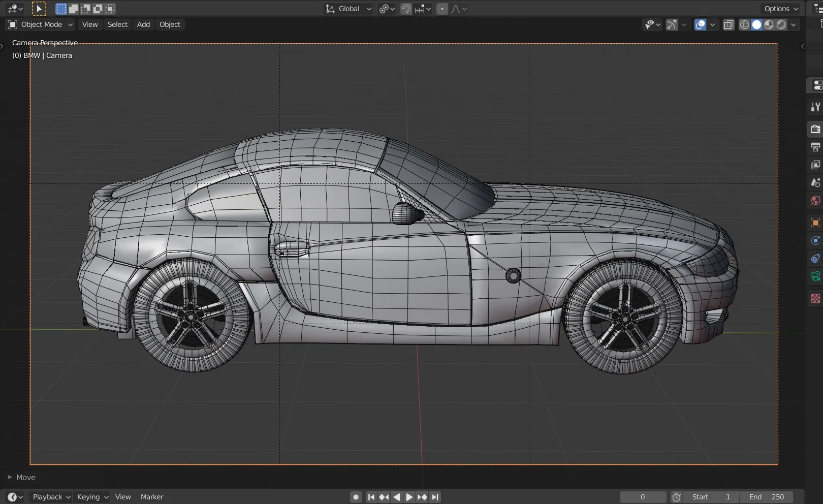Select the Tweak tool in the toolbar
The image size is (823, 504).
[x=38, y=9]
